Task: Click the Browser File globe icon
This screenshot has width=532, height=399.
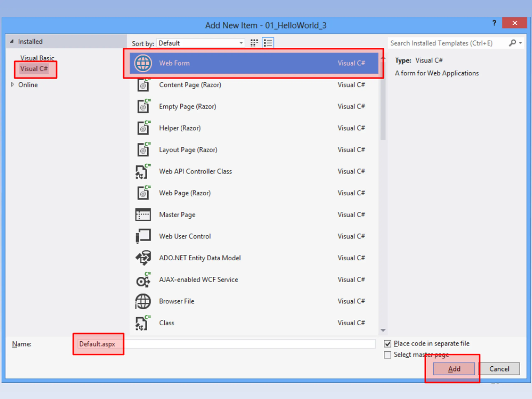Action: (x=143, y=301)
